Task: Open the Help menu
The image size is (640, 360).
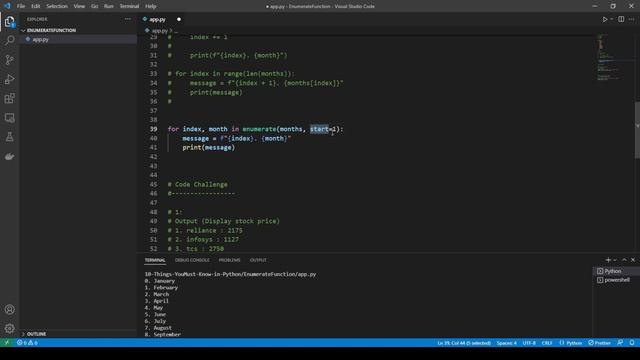Action: (151, 6)
